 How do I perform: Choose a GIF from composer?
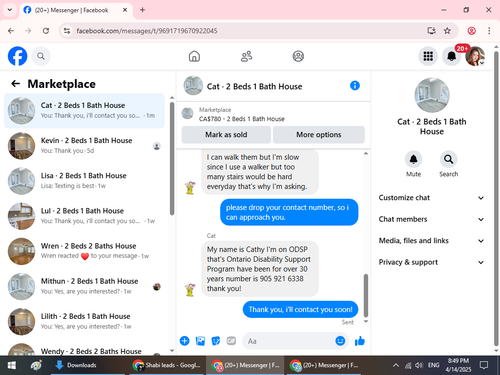(x=231, y=341)
